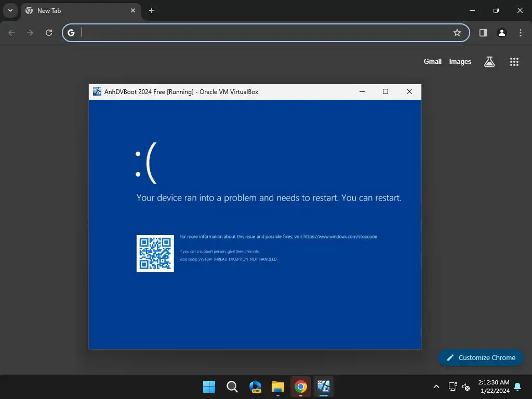This screenshot has width=532, height=399.
Task: Bookmark this tab with the star icon
Action: [x=457, y=33]
